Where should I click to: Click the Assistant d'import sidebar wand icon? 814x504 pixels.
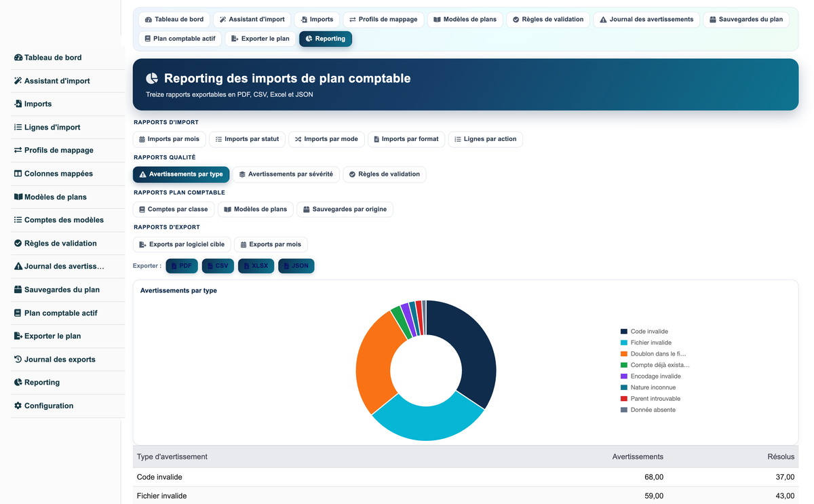coord(18,81)
